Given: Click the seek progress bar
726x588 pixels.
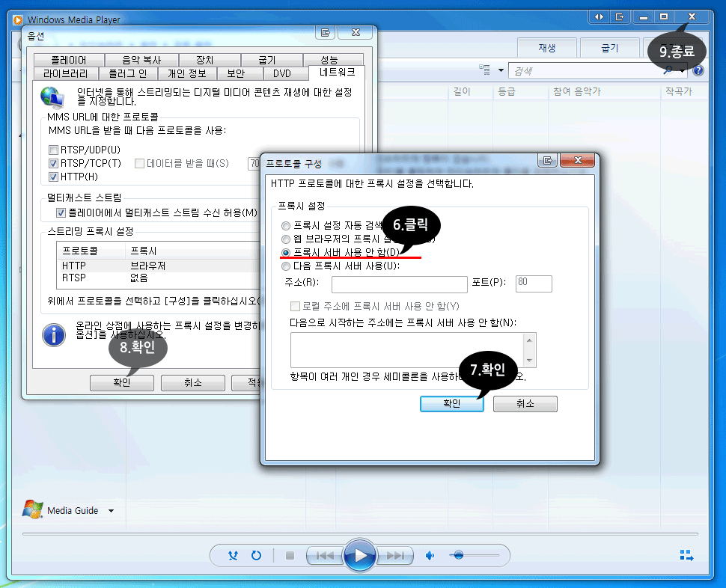Looking at the screenshot, I should click(360, 533).
